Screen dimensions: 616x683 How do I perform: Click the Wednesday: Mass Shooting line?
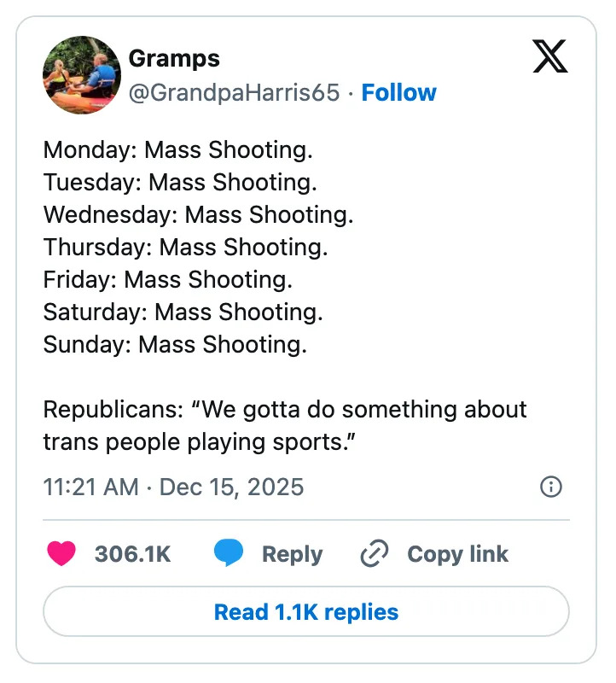[198, 215]
